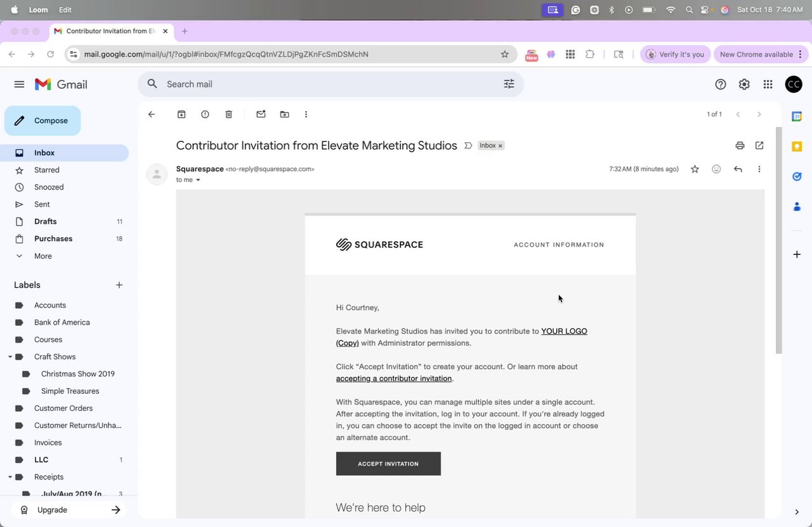Archive this email using the archive icon
The height and width of the screenshot is (527, 812).
[x=181, y=114]
